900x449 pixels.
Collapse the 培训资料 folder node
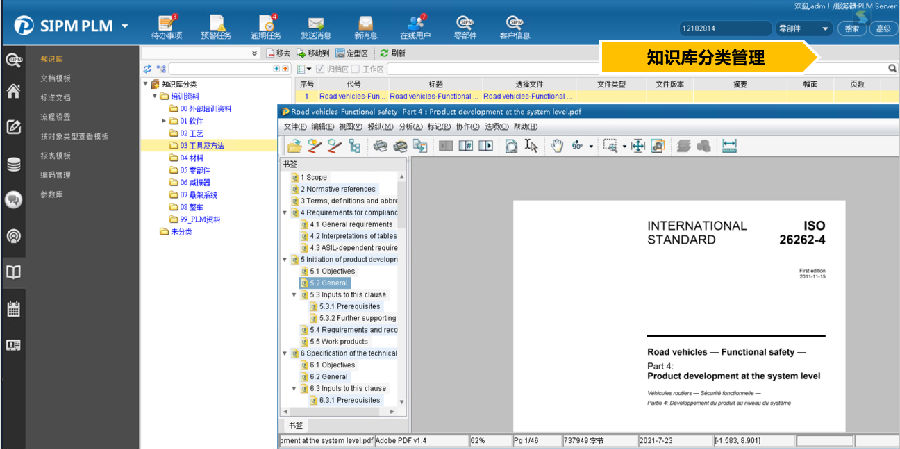coord(155,96)
